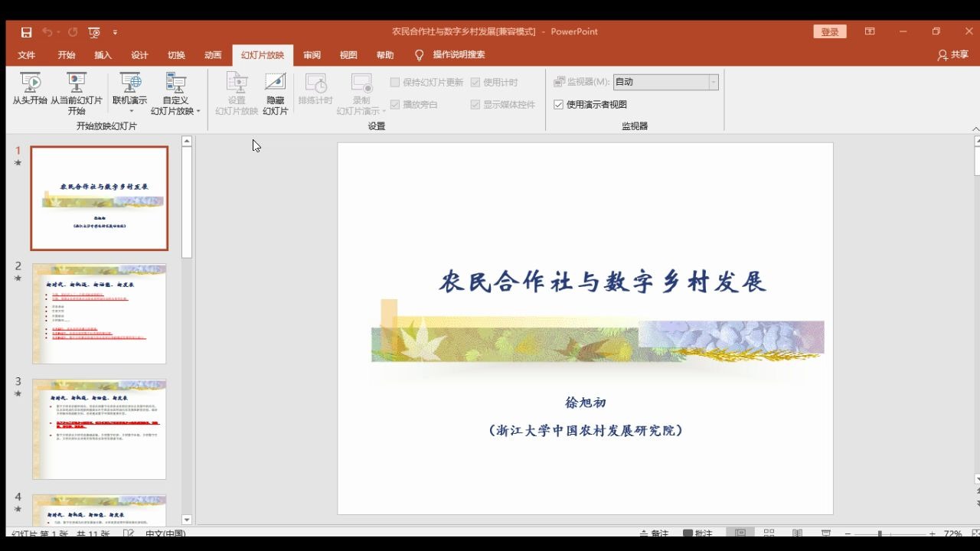Click 浙江大学中国农村发展研究院 text on slide
Viewport: 980px width, 551px height.
tap(586, 430)
